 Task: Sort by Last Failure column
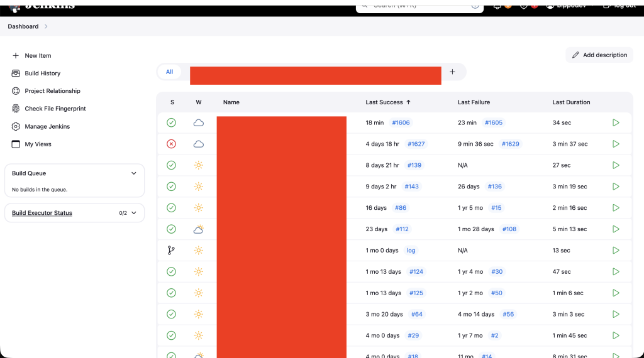coord(474,102)
